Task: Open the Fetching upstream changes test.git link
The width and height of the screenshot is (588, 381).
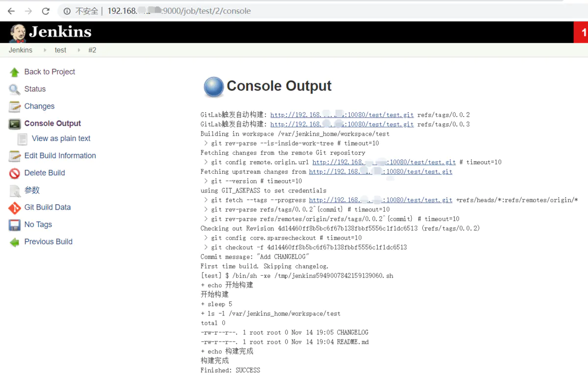Action: (x=381, y=171)
